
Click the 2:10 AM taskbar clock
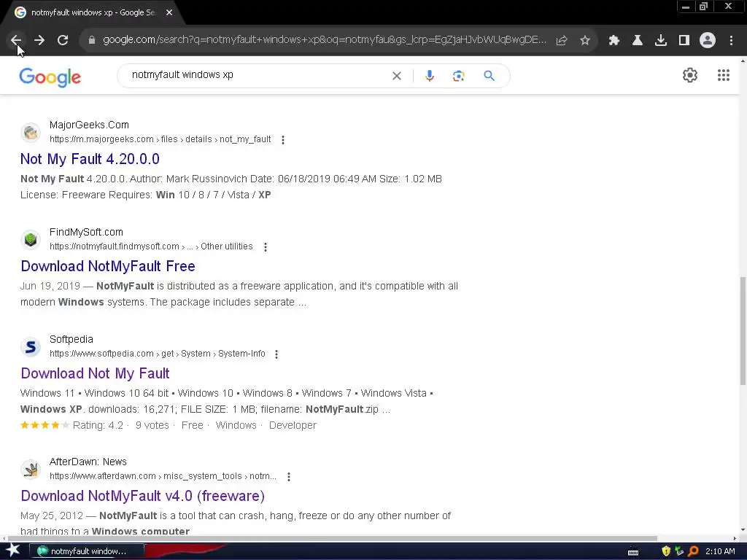pyautogui.click(x=720, y=551)
